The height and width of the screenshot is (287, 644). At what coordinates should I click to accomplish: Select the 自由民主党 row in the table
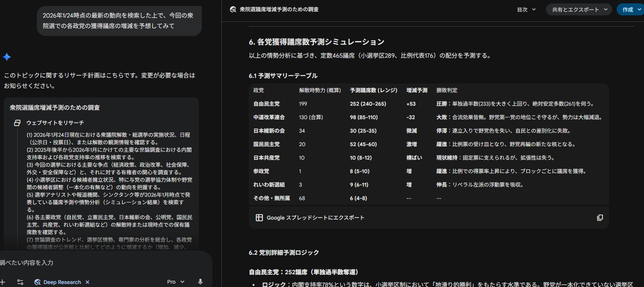click(x=266, y=104)
